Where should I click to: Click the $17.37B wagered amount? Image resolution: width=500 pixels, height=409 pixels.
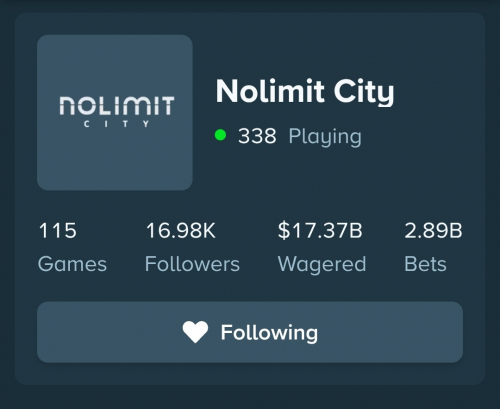point(320,231)
